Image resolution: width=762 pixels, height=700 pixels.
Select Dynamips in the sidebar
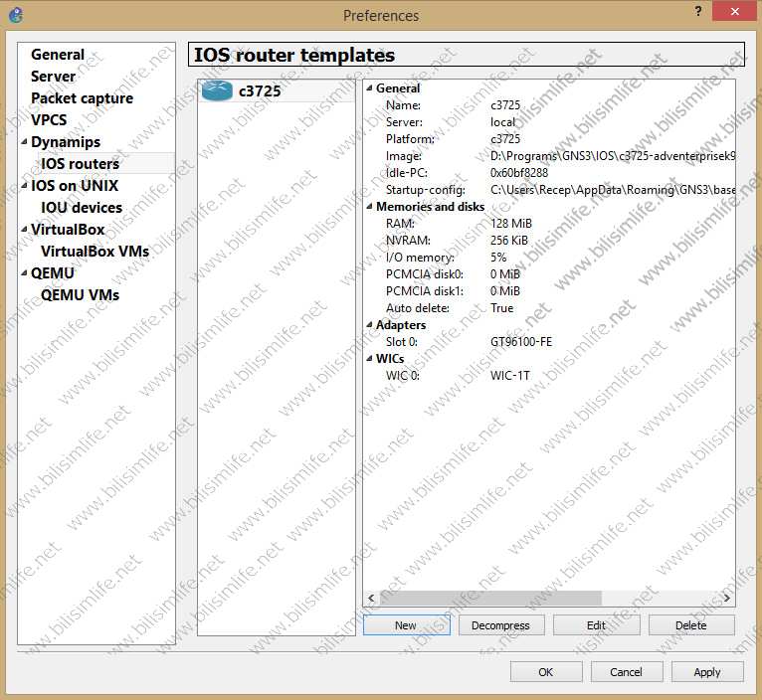[66, 142]
